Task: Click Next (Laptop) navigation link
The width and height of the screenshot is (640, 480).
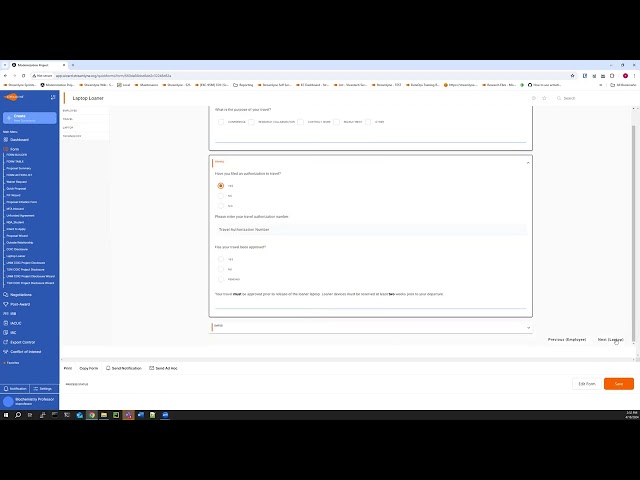Action: pos(611,340)
